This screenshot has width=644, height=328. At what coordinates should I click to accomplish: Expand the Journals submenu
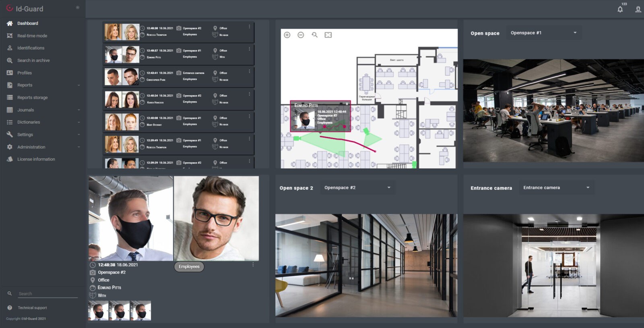pos(78,110)
